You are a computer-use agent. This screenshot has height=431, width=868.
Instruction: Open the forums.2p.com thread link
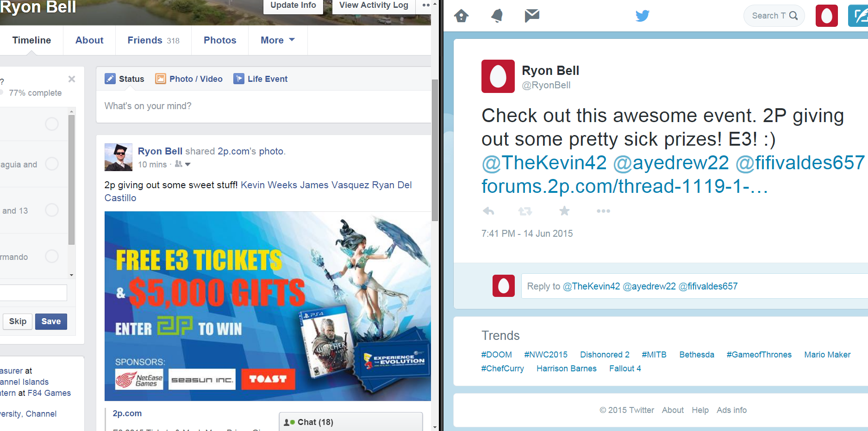[x=624, y=186]
